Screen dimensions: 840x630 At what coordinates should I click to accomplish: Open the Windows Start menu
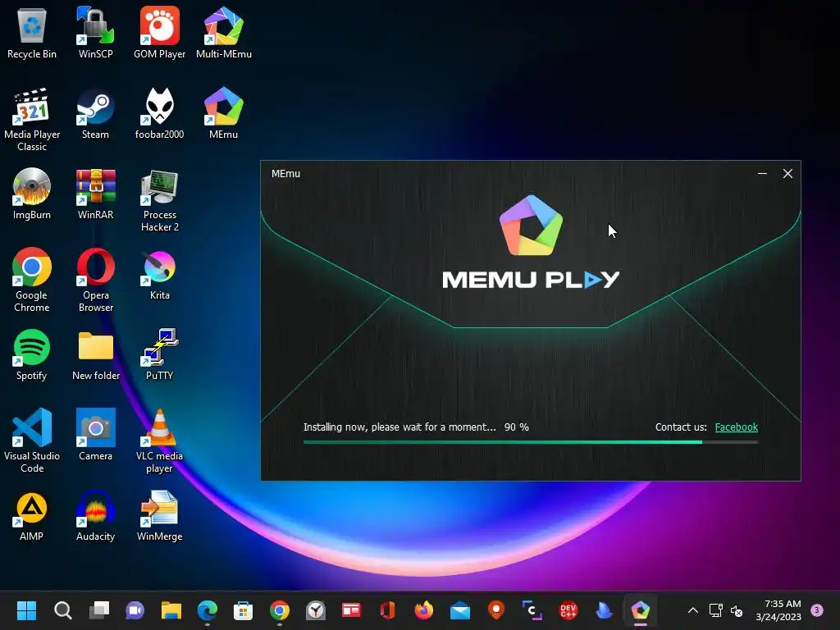[x=26, y=610]
